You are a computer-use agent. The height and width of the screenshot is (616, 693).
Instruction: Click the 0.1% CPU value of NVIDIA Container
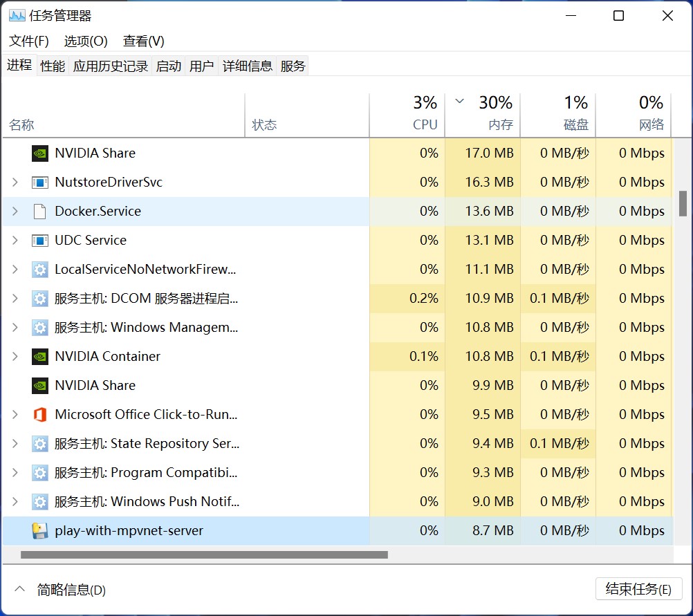pyautogui.click(x=424, y=356)
